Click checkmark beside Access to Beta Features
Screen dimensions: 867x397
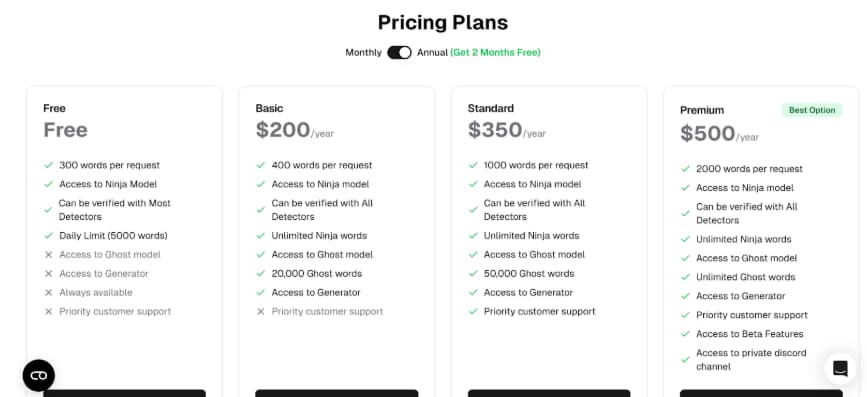(685, 334)
